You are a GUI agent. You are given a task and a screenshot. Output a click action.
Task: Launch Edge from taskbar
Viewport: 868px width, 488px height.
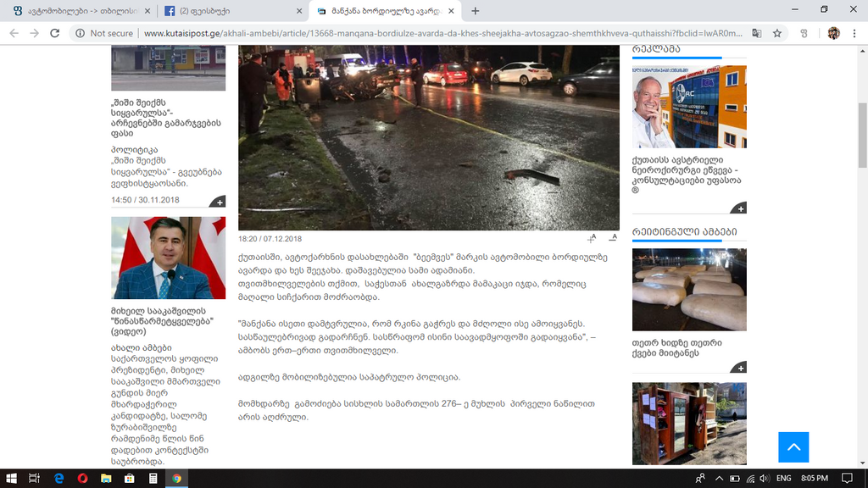(x=58, y=478)
